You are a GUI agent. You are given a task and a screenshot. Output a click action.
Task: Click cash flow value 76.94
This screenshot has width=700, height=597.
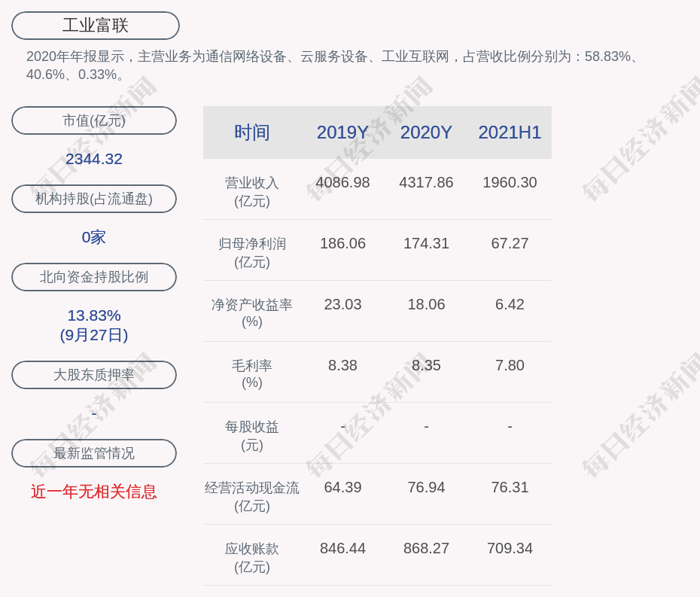pos(426,487)
